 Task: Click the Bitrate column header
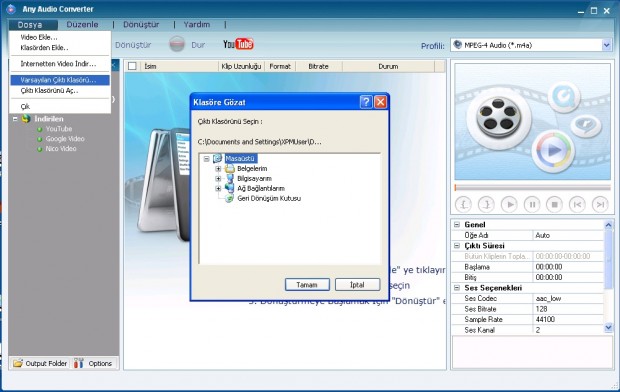(x=319, y=66)
